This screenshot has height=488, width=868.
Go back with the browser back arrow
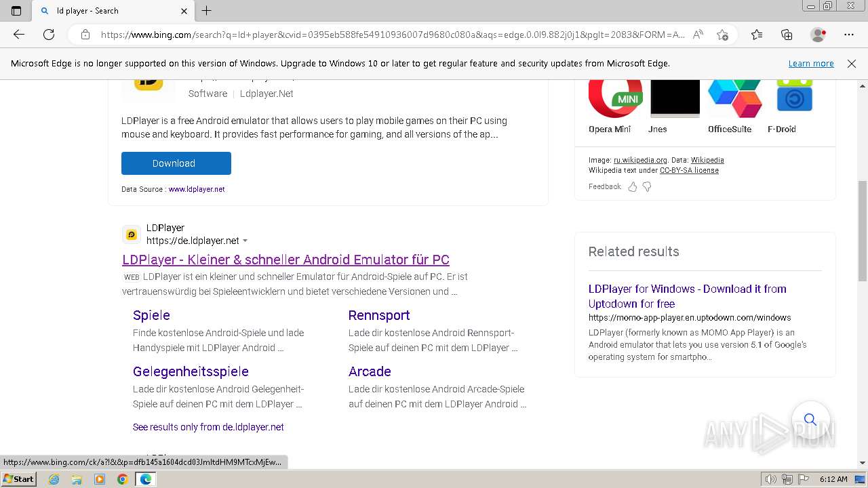[19, 35]
